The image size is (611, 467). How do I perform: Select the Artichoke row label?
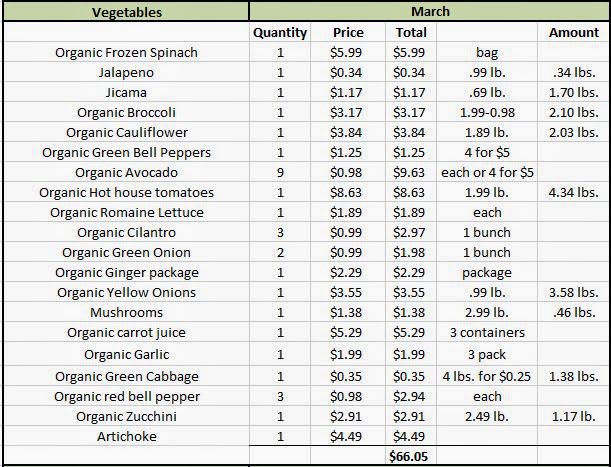click(126, 436)
